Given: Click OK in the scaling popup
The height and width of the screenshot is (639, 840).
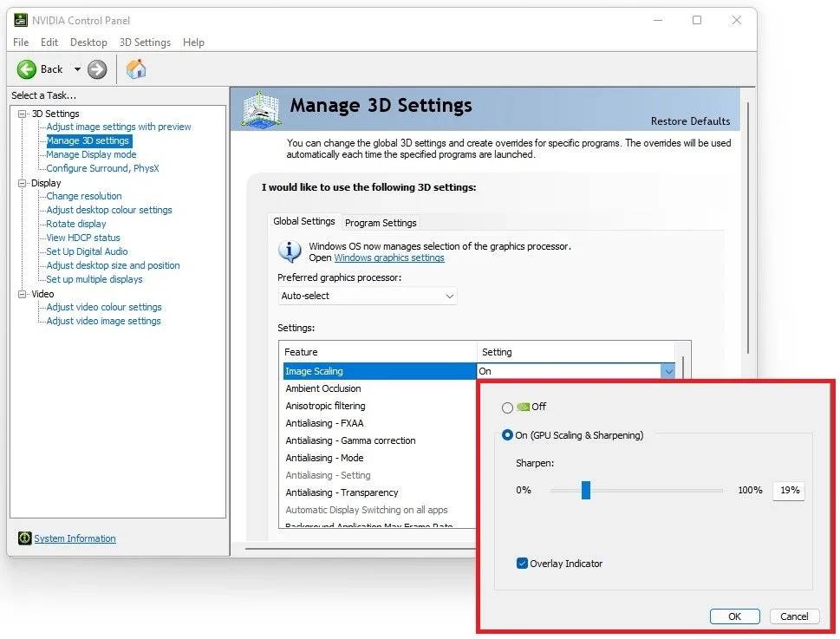Looking at the screenshot, I should [x=734, y=616].
